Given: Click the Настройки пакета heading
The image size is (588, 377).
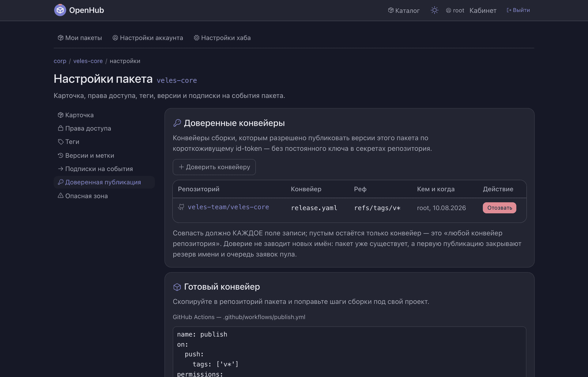Looking at the screenshot, I should [x=103, y=79].
